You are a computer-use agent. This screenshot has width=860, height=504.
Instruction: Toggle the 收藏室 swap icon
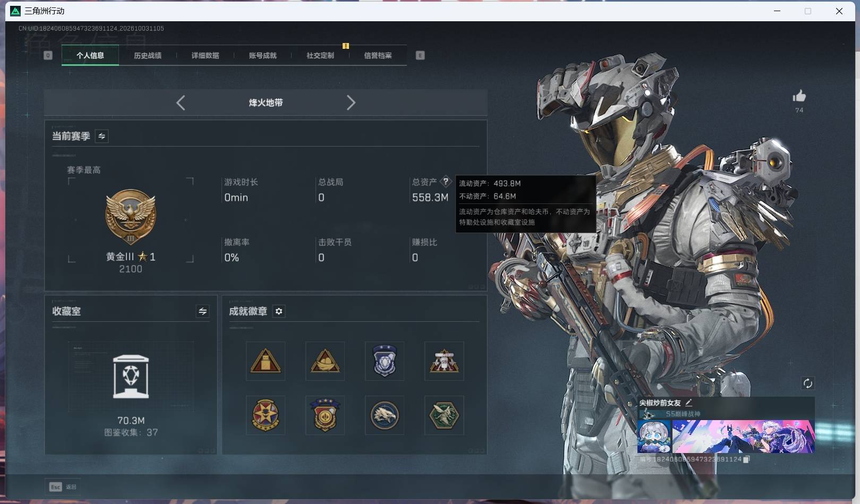click(202, 311)
